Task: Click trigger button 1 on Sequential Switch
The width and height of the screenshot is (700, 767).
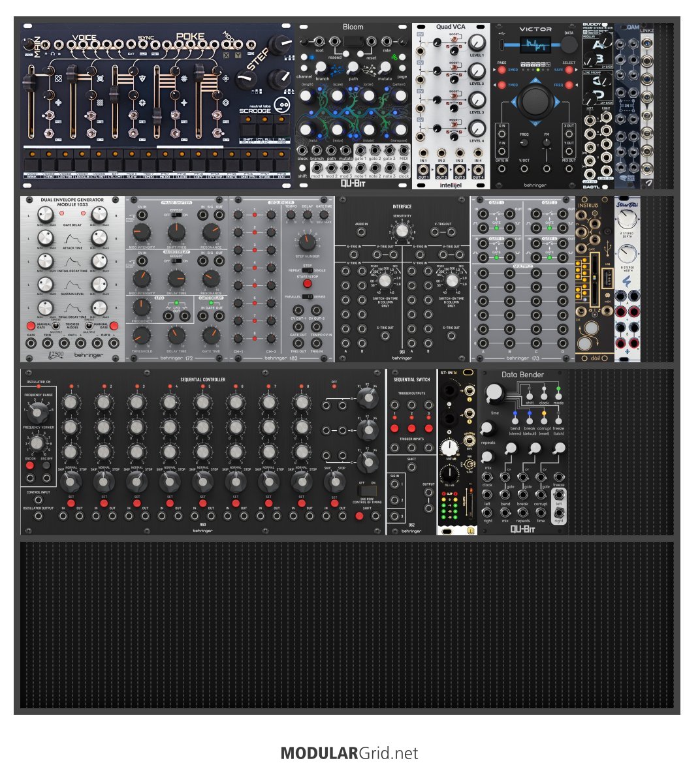Action: (395, 428)
